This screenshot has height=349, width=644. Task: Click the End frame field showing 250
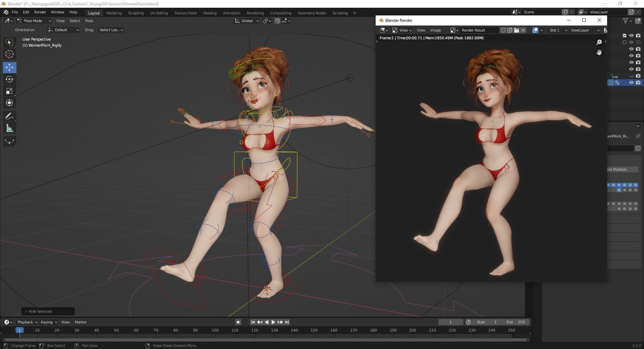click(x=516, y=322)
